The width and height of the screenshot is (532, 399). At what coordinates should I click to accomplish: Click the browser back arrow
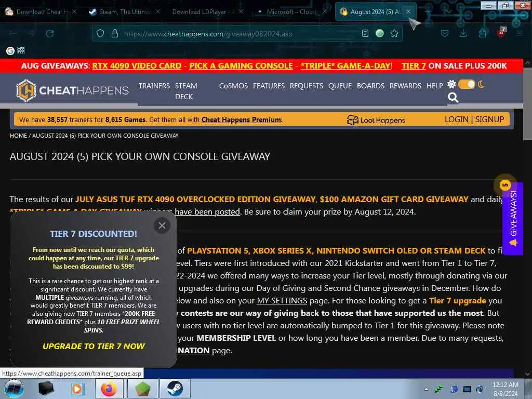tap(13, 34)
